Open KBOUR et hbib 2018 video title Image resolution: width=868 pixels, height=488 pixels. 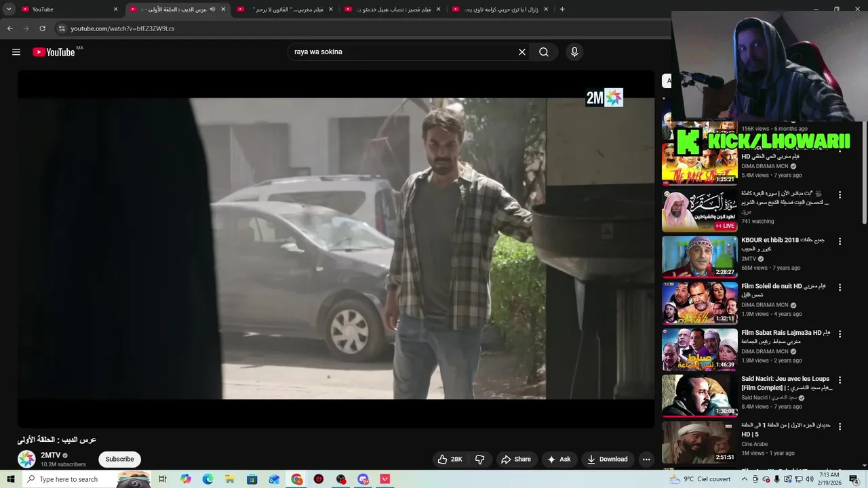(x=783, y=244)
